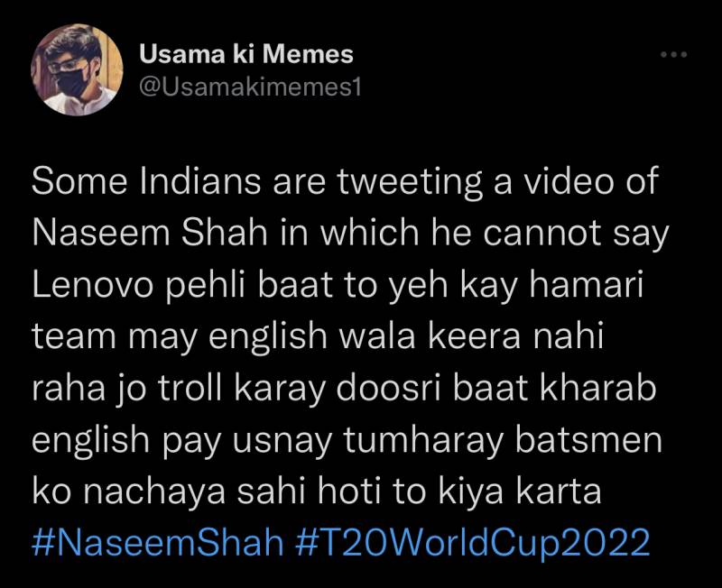The image size is (722, 588).
Task: Click the word Lenovo in the tweet
Action: (x=93, y=285)
